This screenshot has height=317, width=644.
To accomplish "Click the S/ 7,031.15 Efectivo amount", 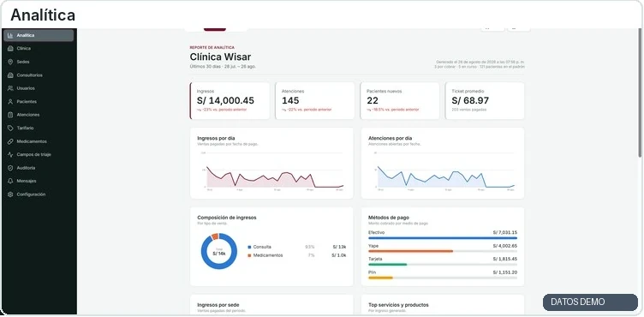I will click(x=504, y=233).
